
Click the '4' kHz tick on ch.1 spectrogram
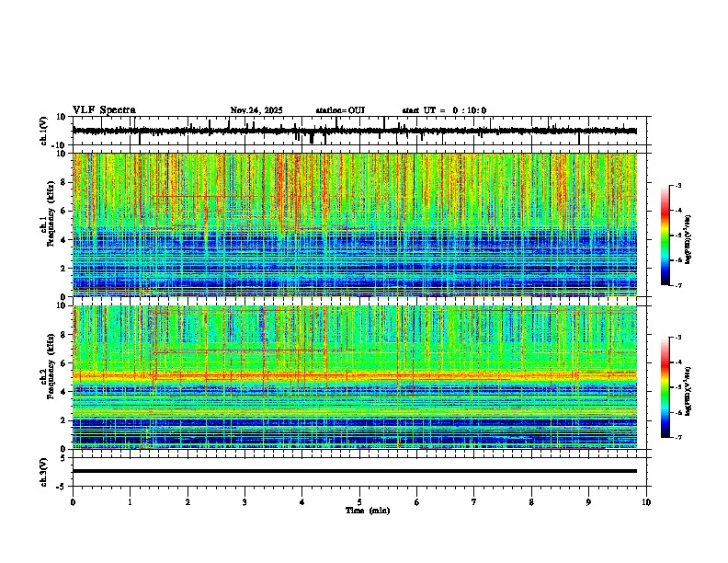pyautogui.click(x=63, y=240)
